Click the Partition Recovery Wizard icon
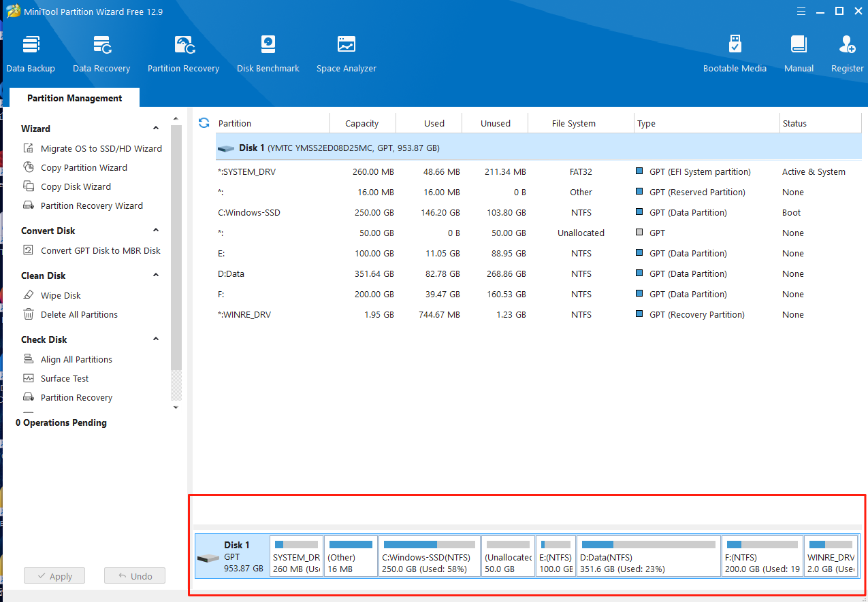Screen dimensions: 868x602 pyautogui.click(x=29, y=205)
